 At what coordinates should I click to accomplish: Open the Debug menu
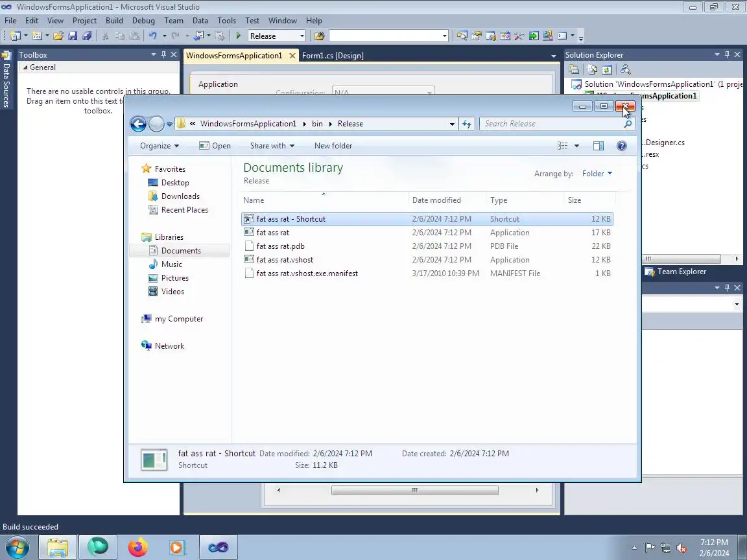pos(143,21)
